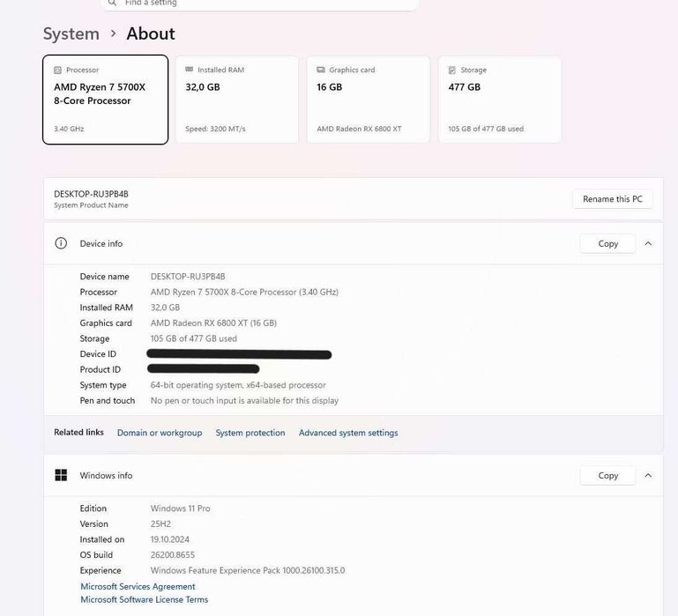Screen dimensions: 678x616
Task: Select the AMD Ryzen 7 5700X Processor card
Action: [106, 100]
